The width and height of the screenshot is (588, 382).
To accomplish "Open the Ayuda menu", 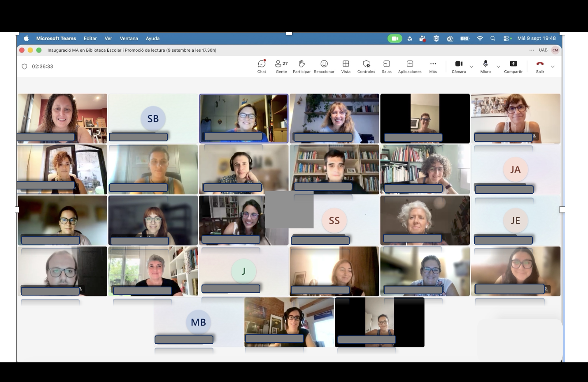I will click(152, 39).
